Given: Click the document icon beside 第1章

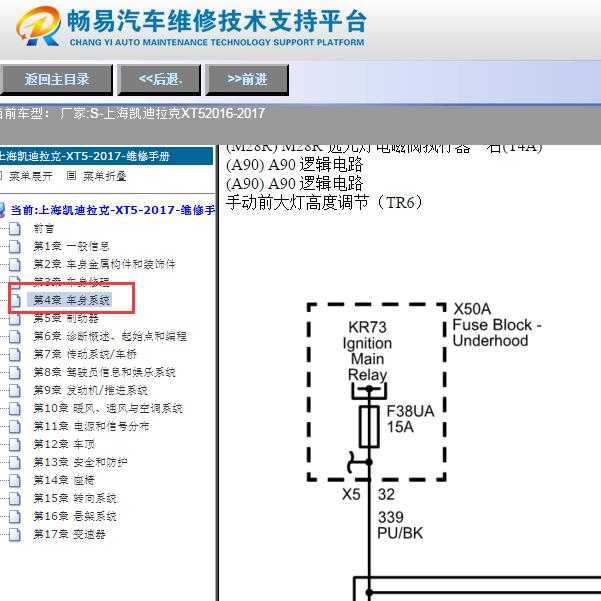Looking at the screenshot, I should [15, 246].
